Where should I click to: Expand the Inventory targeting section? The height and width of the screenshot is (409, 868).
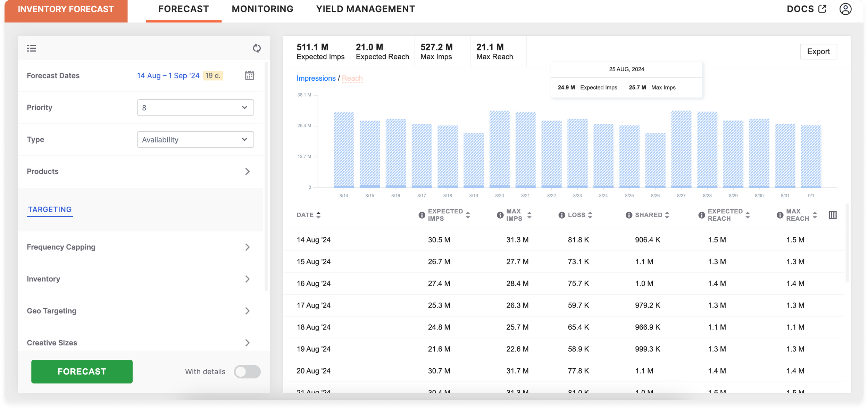140,279
